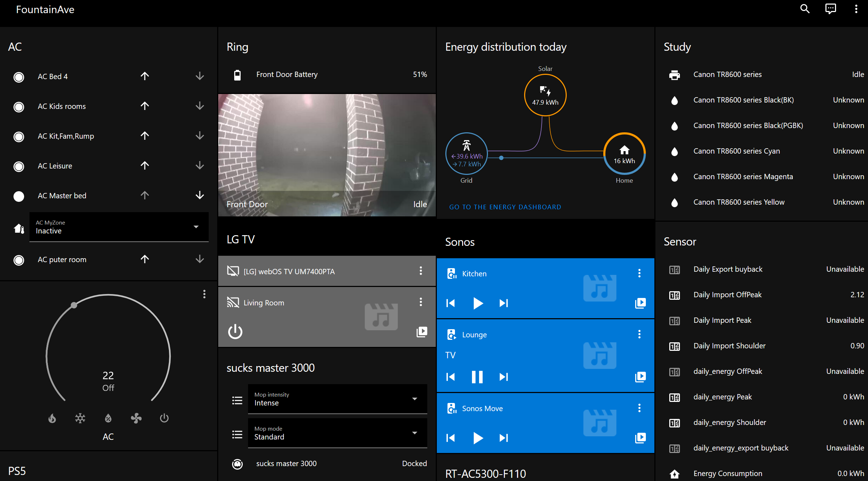Click up arrow for AC puter room
This screenshot has width=868, height=481.
click(144, 259)
